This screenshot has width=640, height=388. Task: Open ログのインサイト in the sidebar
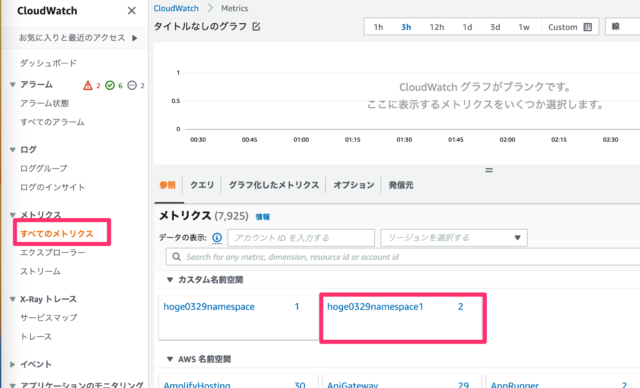(x=53, y=187)
